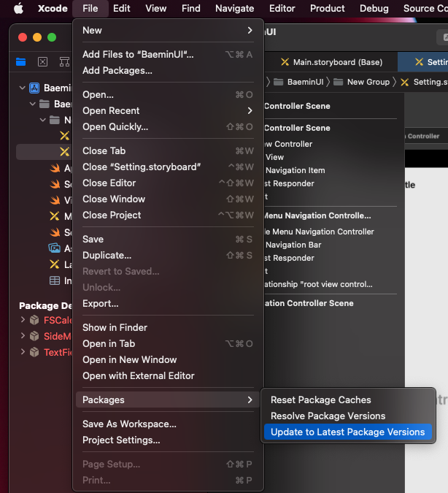Show the Source Control navigator icon

click(x=43, y=62)
